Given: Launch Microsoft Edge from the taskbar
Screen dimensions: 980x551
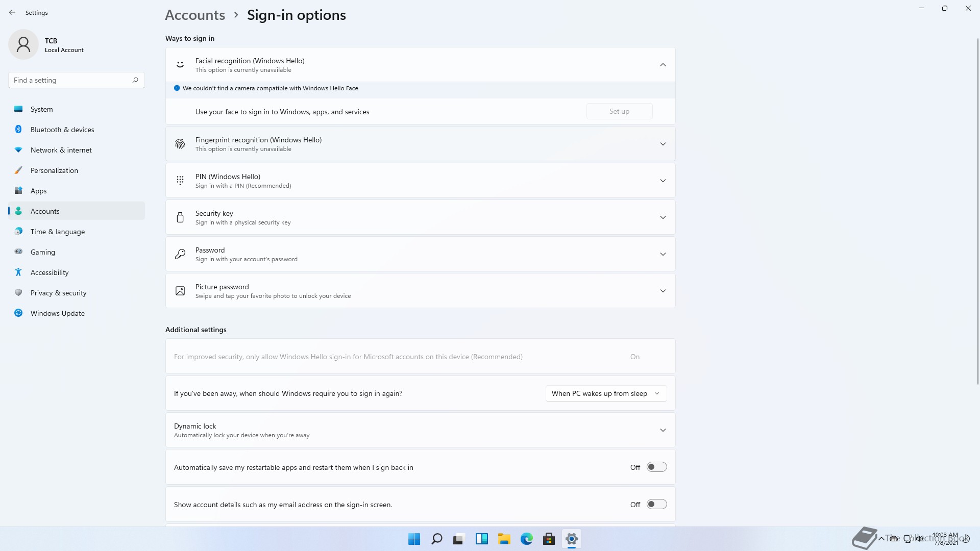Looking at the screenshot, I should tap(527, 539).
